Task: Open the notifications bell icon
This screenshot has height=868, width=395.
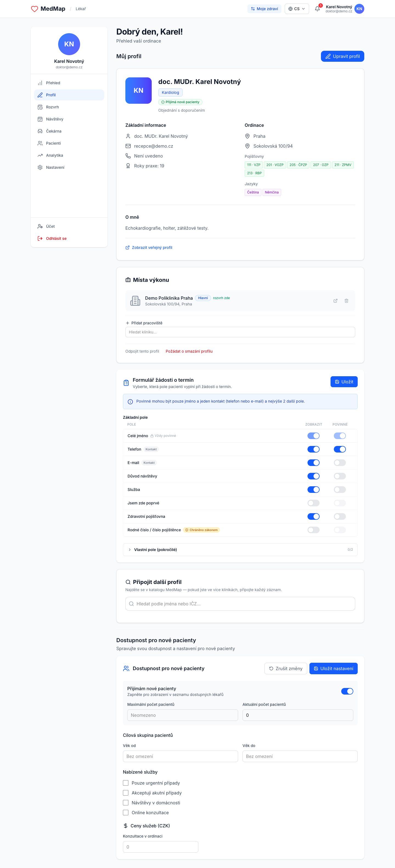Action: point(317,9)
